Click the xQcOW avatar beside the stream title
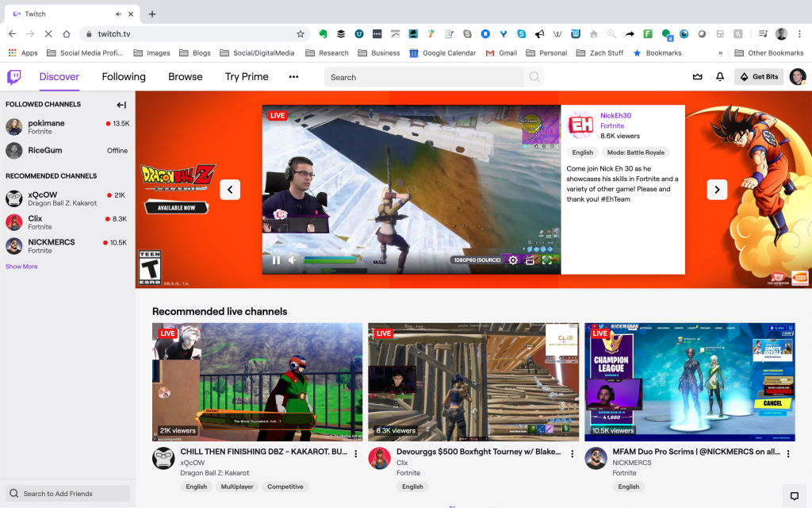 (x=163, y=458)
